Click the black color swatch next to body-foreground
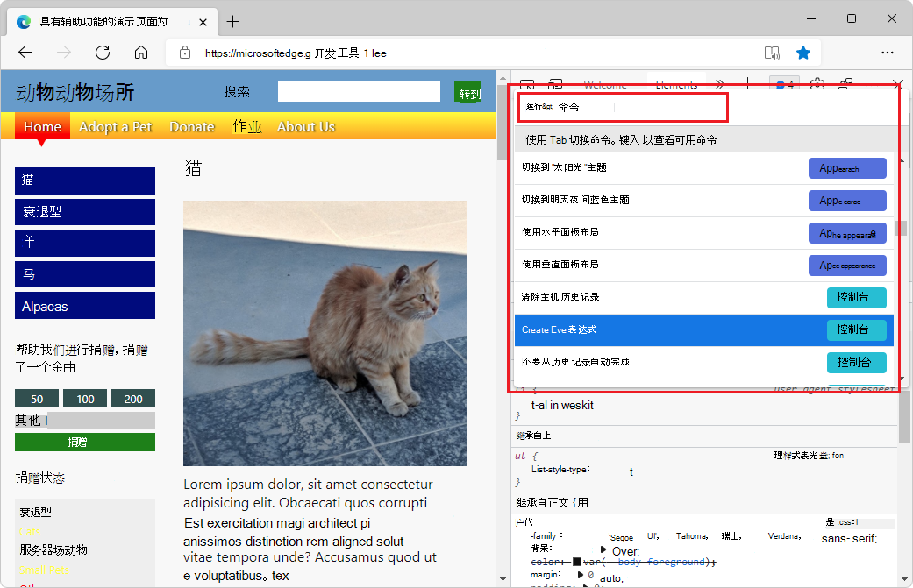Viewport: 913px width, 588px height. click(576, 562)
